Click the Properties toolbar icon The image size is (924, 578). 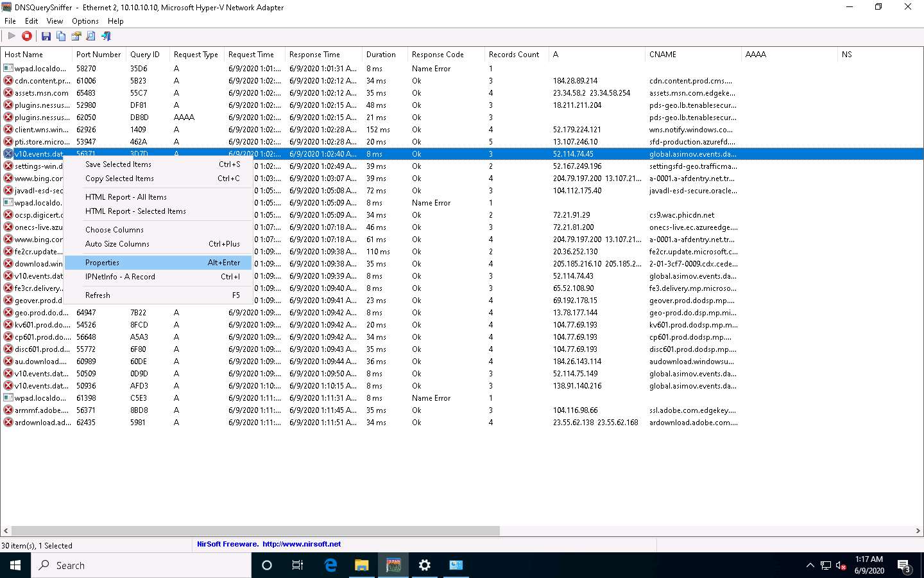point(76,36)
